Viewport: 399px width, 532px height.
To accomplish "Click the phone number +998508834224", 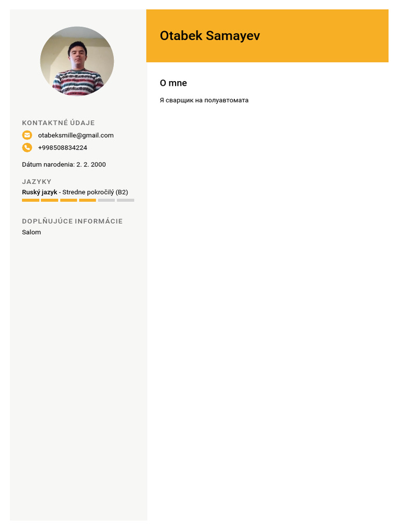I will pyautogui.click(x=62, y=148).
